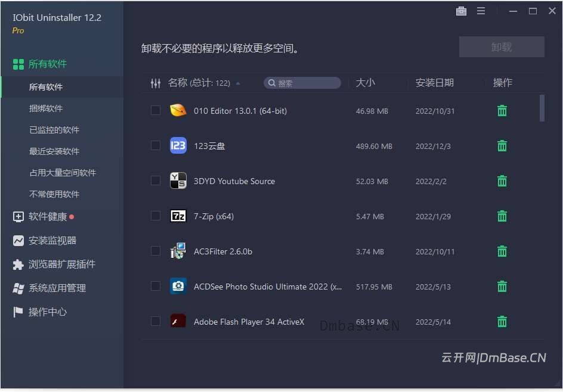Open 已监控的软件 section
563x392 pixels.
pyautogui.click(x=54, y=130)
